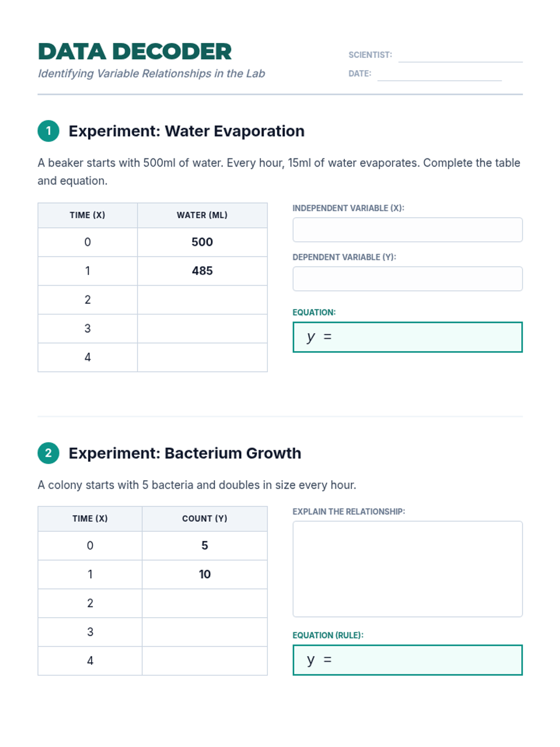The image size is (560, 747).
Task: Select the empty Count cell for time 3
Action: point(204,632)
